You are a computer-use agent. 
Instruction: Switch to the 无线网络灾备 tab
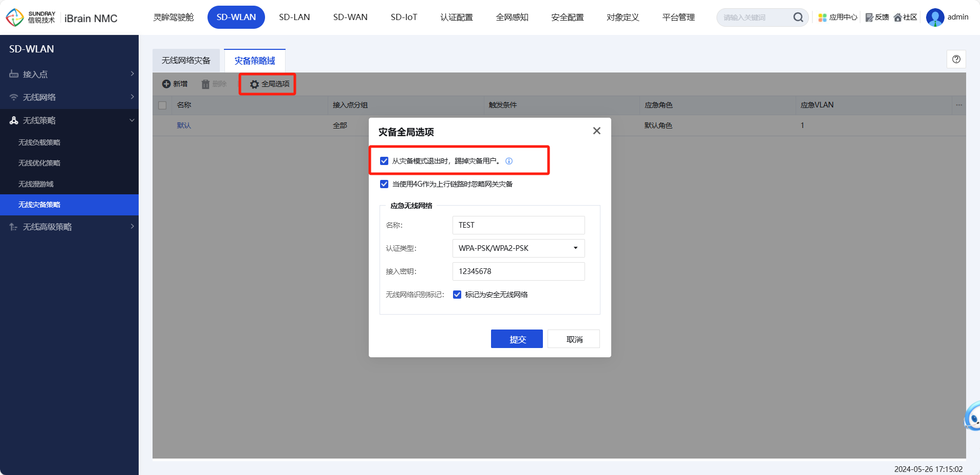(186, 61)
